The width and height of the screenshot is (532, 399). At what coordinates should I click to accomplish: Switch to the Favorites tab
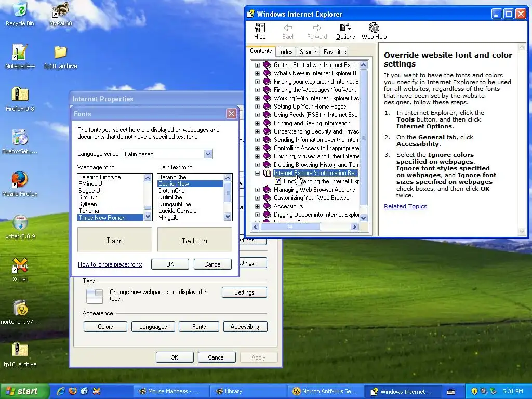[x=335, y=52]
